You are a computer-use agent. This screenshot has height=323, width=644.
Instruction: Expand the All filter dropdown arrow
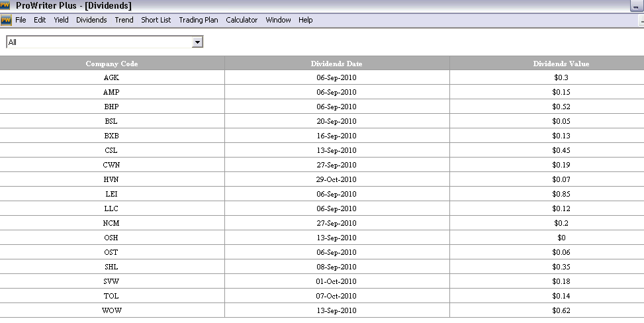[197, 42]
